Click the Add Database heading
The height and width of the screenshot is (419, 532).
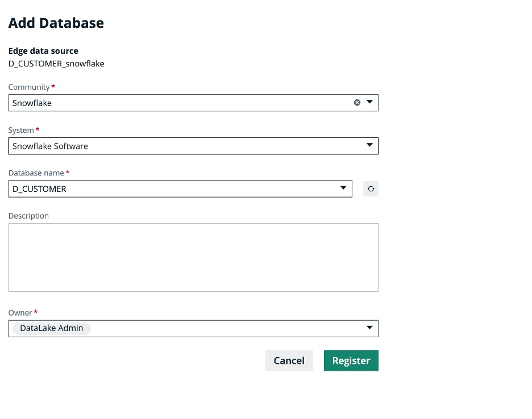pyautogui.click(x=56, y=23)
